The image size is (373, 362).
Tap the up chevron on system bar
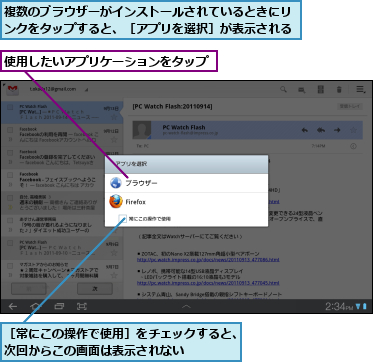[x=186, y=306]
